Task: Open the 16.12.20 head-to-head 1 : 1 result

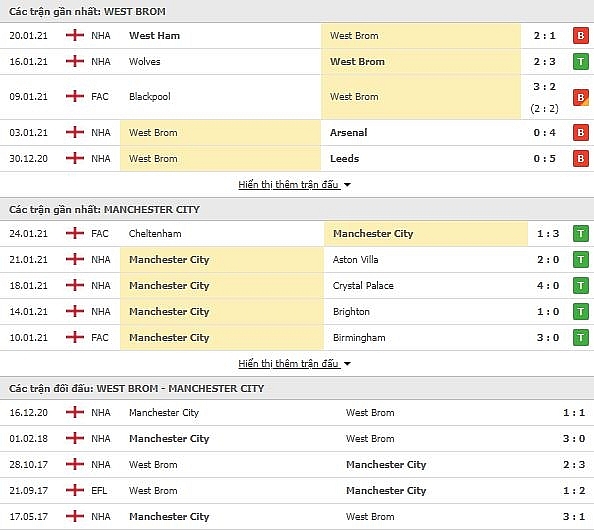Action: 574,412
